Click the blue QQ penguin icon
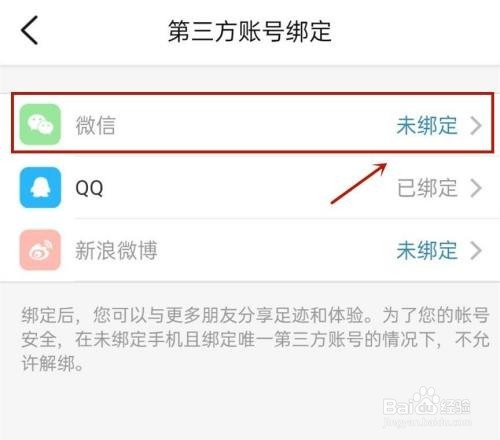 tap(40, 187)
